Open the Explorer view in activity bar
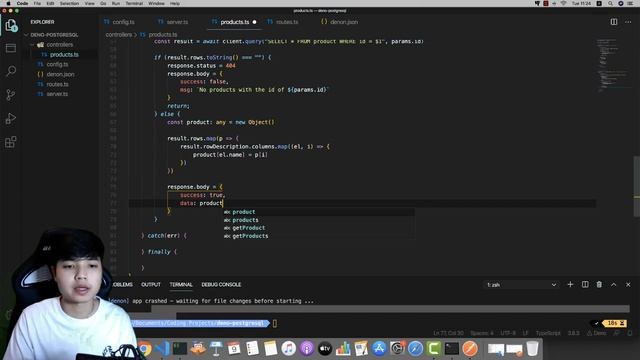This screenshot has height=360, width=640. click(x=11, y=25)
